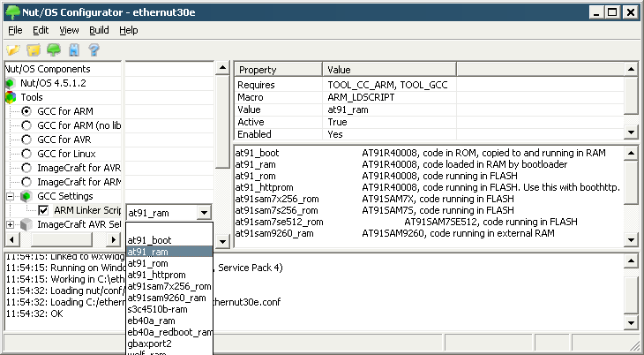Click the question mark help toolbar icon
Screen dimensions: 644x355
pyautogui.click(x=94, y=49)
